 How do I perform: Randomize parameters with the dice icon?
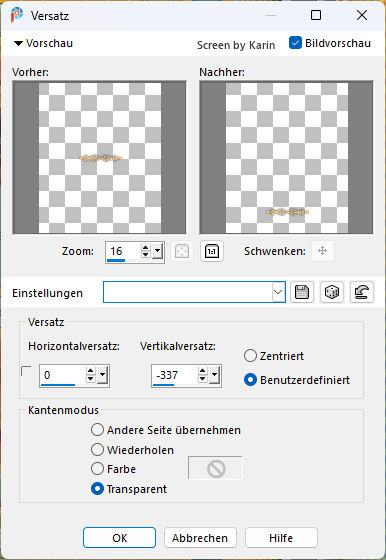click(332, 292)
